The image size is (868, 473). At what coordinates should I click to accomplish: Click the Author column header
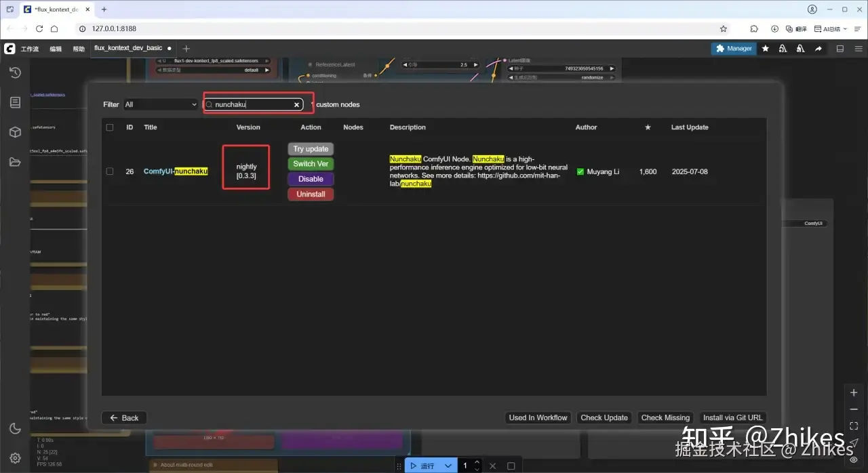(586, 127)
